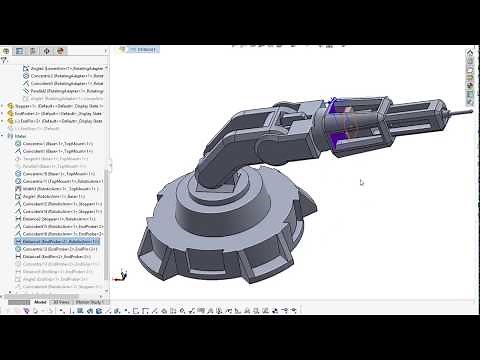Click the view orientation triad

click(x=121, y=275)
